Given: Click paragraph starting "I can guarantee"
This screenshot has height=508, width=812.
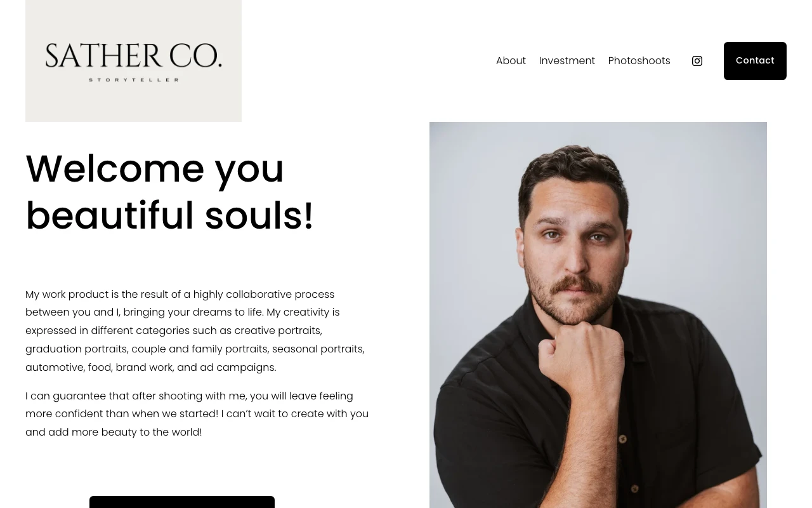Looking at the screenshot, I should point(197,414).
